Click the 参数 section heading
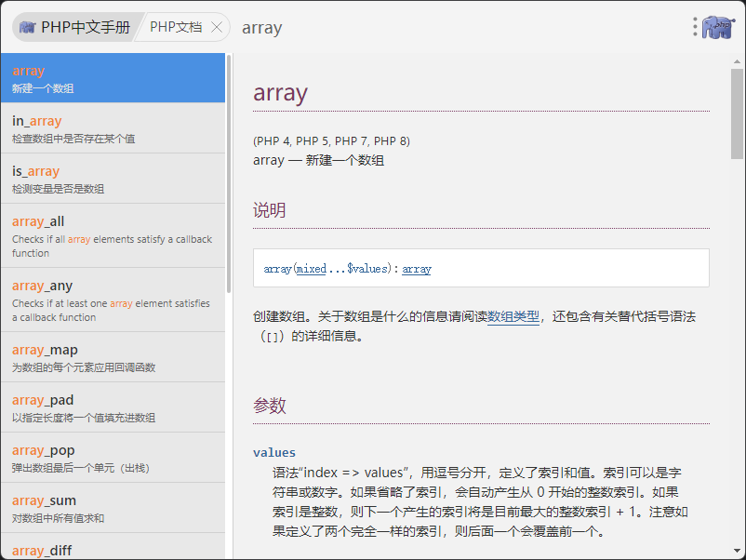 coord(269,406)
